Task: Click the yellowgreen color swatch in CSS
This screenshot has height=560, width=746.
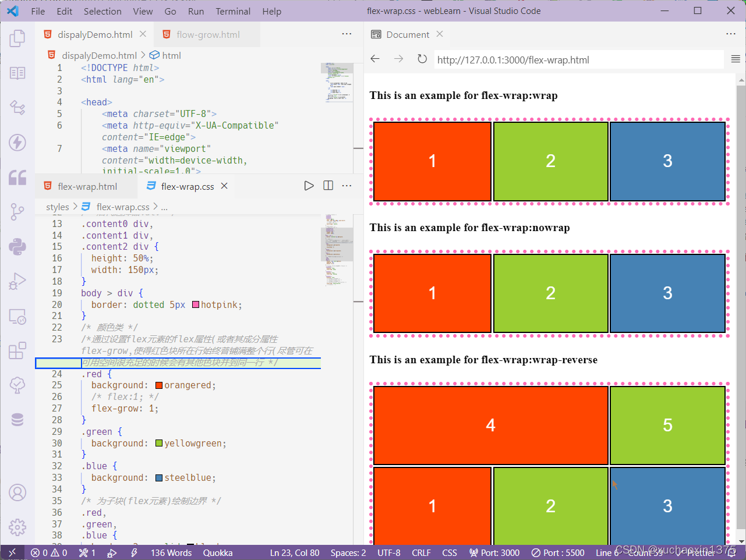Action: pyautogui.click(x=159, y=444)
